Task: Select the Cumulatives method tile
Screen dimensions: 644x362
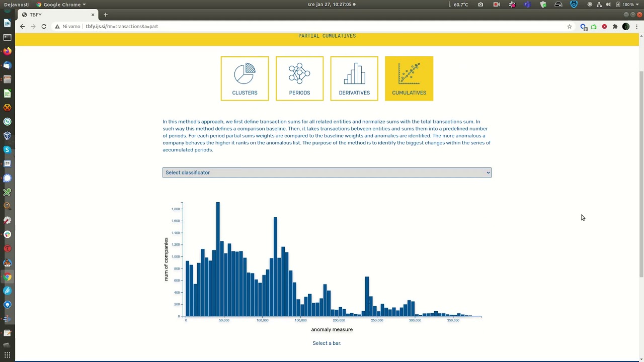Action: 409,78
